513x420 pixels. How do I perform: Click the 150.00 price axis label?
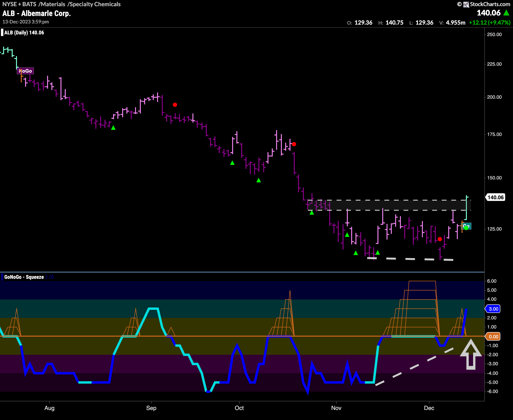(494, 178)
